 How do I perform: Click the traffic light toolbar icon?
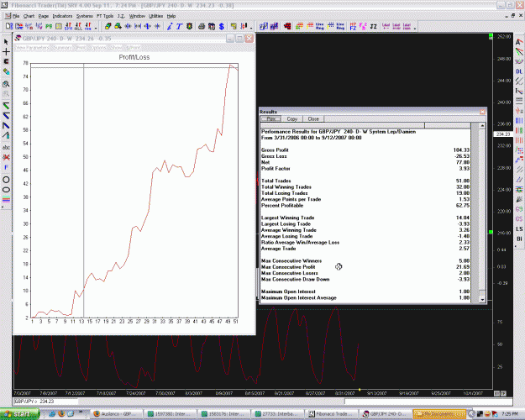click(x=190, y=26)
